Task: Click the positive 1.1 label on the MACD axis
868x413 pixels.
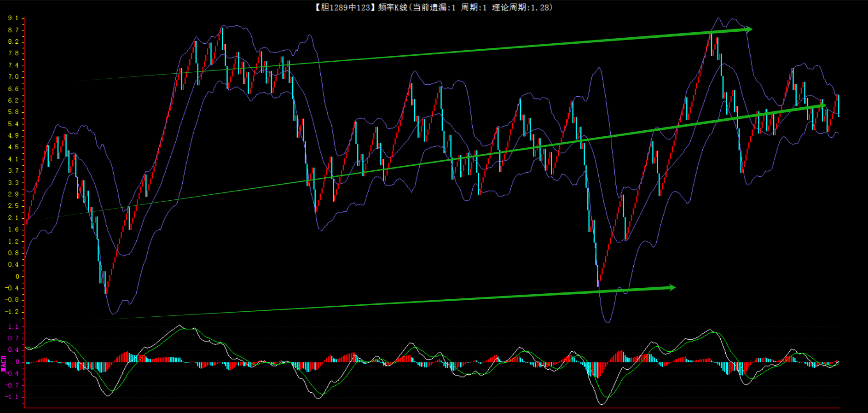Action: 13,327
